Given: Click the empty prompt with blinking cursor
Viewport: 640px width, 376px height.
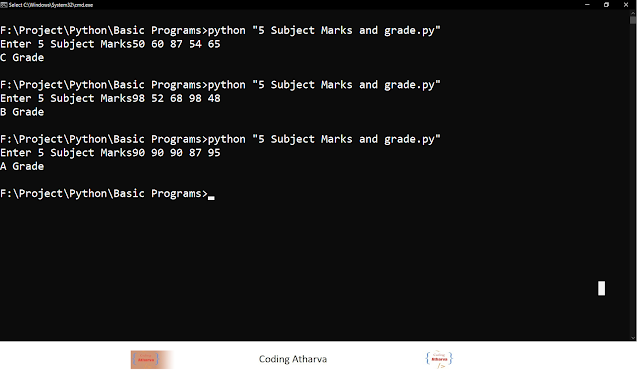Looking at the screenshot, I should pos(107,194).
